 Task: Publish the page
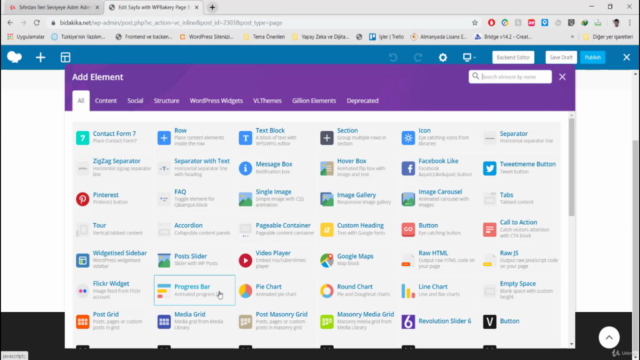click(593, 58)
